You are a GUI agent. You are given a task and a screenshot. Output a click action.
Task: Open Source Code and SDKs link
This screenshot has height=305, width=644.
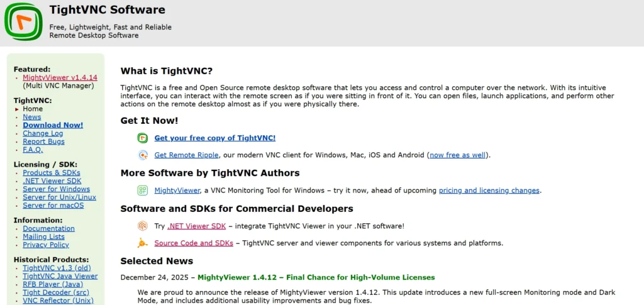coord(194,243)
